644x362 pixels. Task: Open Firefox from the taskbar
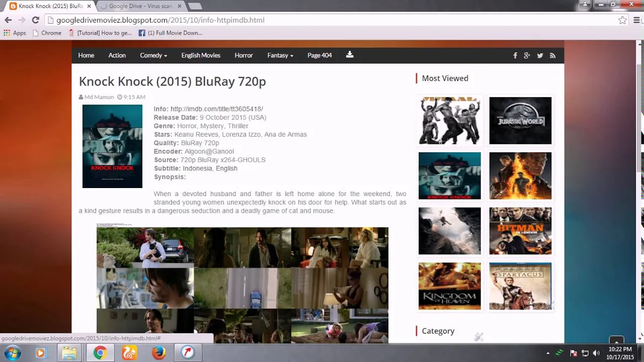tap(158, 353)
